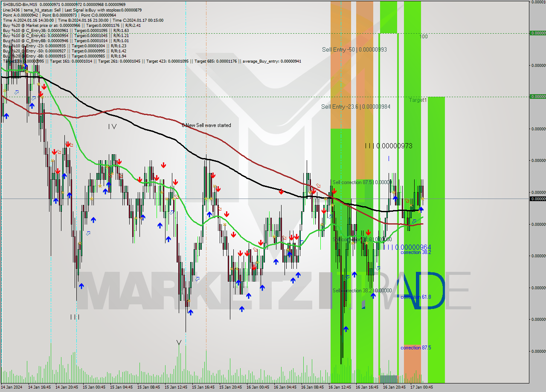Click the black current-price tag on price axis
Image resolution: width=546 pixels, height=392 pixels.
pyautogui.click(x=537, y=199)
